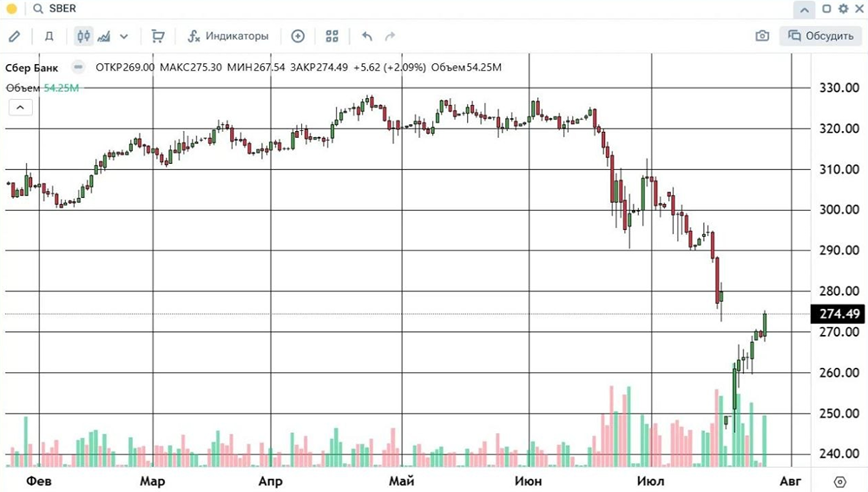
Task: Collapse the indicator legend chevron
Action: (x=21, y=108)
